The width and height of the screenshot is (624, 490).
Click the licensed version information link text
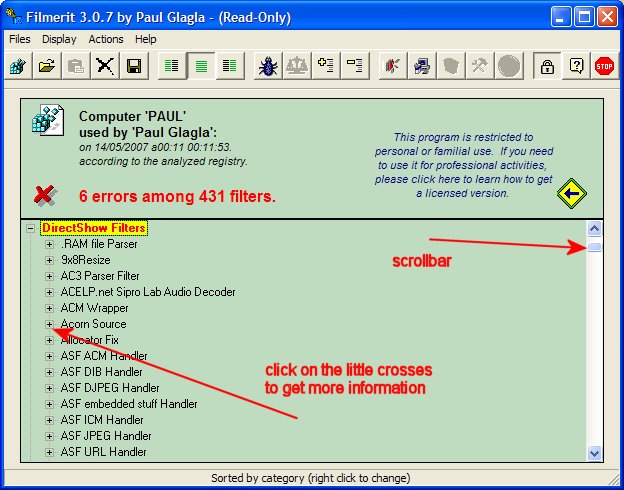[464, 165]
